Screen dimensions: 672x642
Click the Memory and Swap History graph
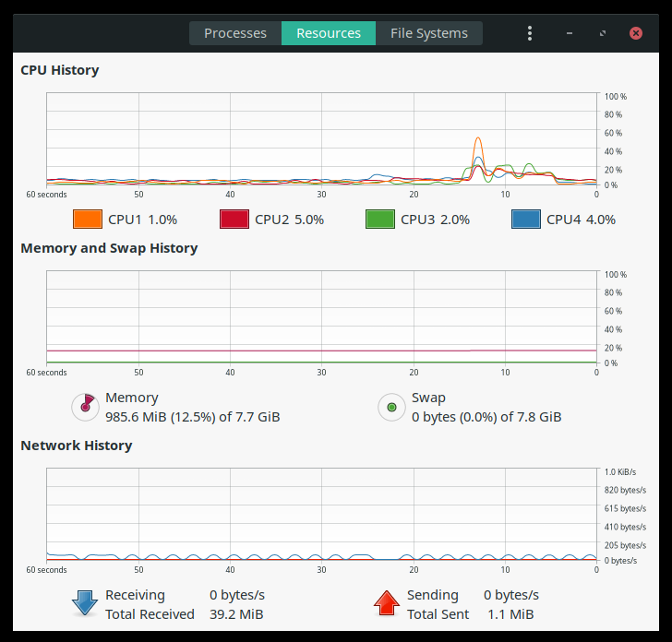[x=321, y=318]
